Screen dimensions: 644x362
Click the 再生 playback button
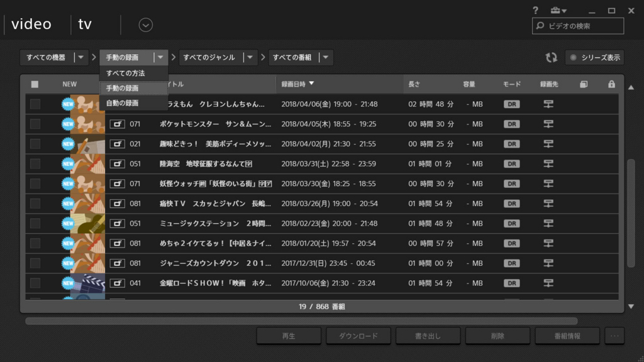(x=289, y=336)
